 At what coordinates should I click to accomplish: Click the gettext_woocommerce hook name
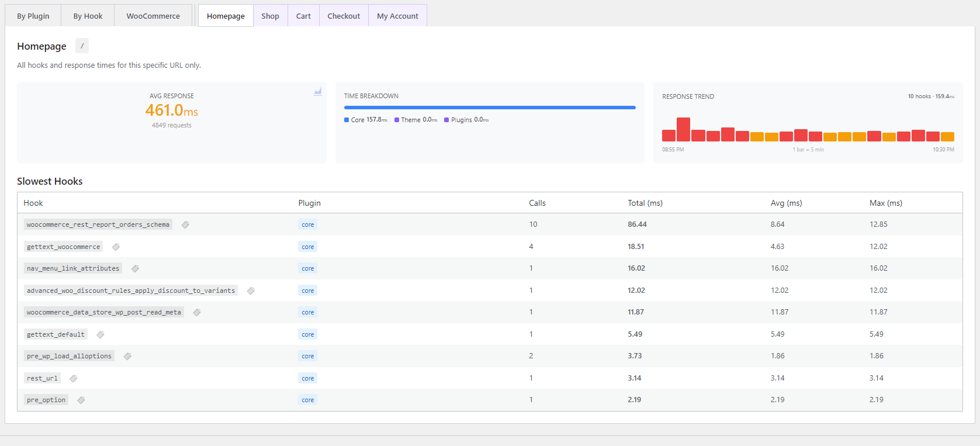(x=63, y=247)
